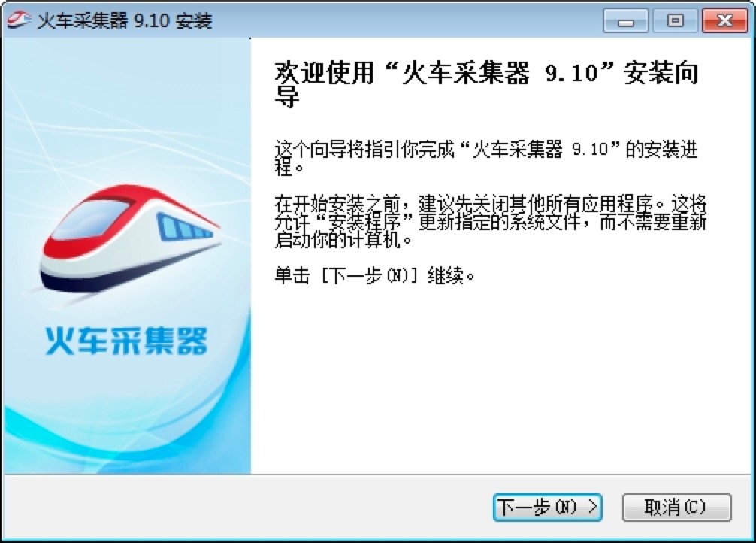Open the title bar train app icon

pyautogui.click(x=20, y=20)
